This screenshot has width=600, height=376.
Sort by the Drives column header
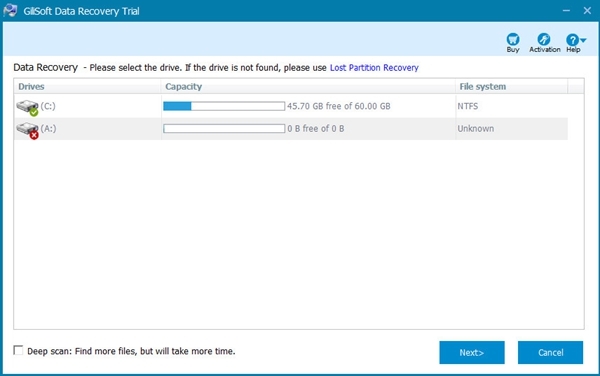(87, 86)
